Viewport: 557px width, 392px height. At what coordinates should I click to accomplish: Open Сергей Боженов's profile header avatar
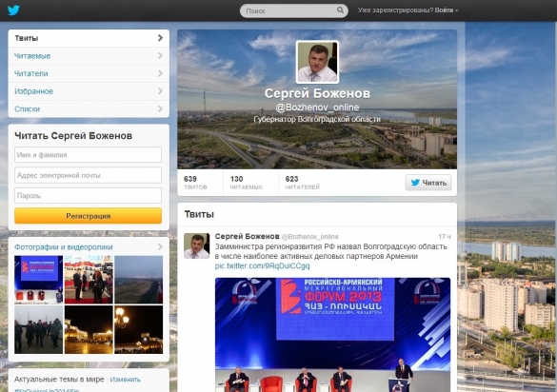[x=317, y=62]
